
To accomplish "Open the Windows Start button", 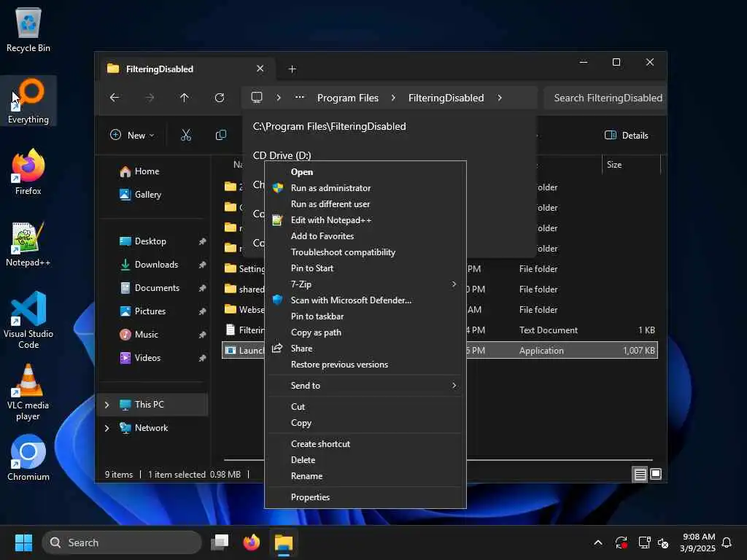I will (x=23, y=542).
